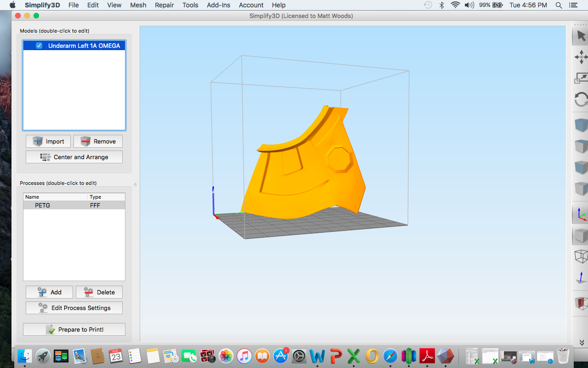Viewport: 588px width, 368px height.
Task: Open Notes from the Dock
Action: (x=153, y=356)
